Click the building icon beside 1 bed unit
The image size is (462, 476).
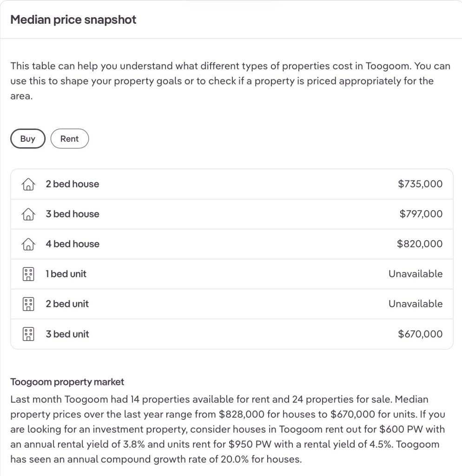pos(28,274)
